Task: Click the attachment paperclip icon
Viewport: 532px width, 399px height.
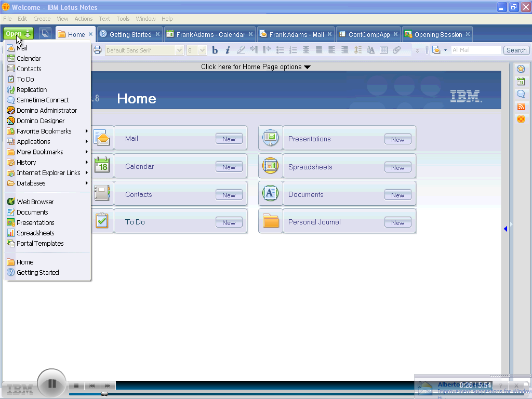Action: [x=396, y=50]
